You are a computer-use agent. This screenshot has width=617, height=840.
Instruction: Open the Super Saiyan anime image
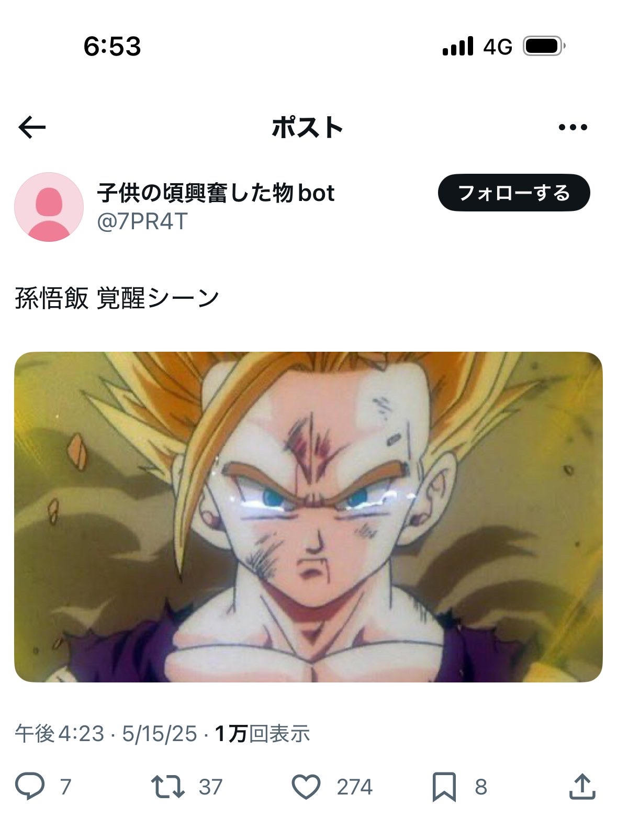coord(308,517)
